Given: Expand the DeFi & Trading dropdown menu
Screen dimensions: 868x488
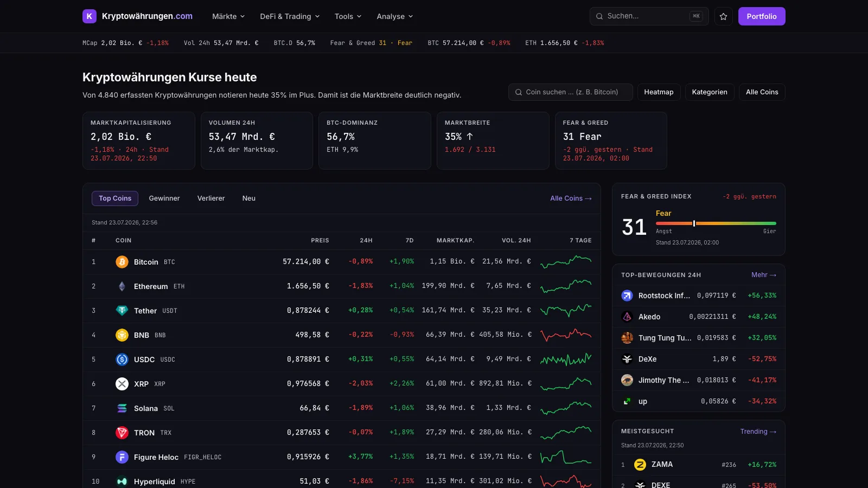Looking at the screenshot, I should point(290,16).
